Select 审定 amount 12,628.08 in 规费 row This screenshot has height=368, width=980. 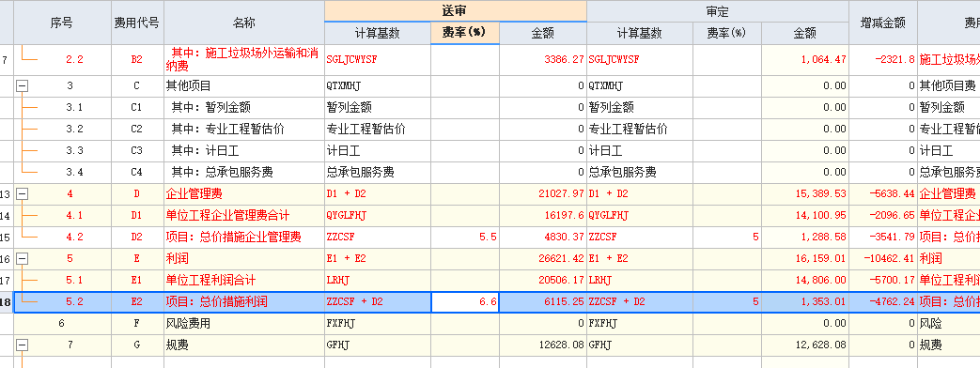[x=805, y=345]
